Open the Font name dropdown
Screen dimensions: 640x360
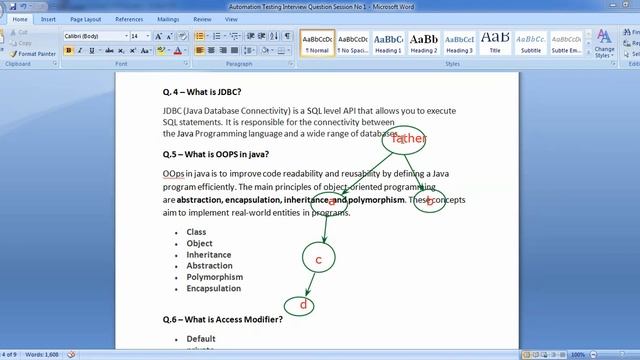(126, 36)
